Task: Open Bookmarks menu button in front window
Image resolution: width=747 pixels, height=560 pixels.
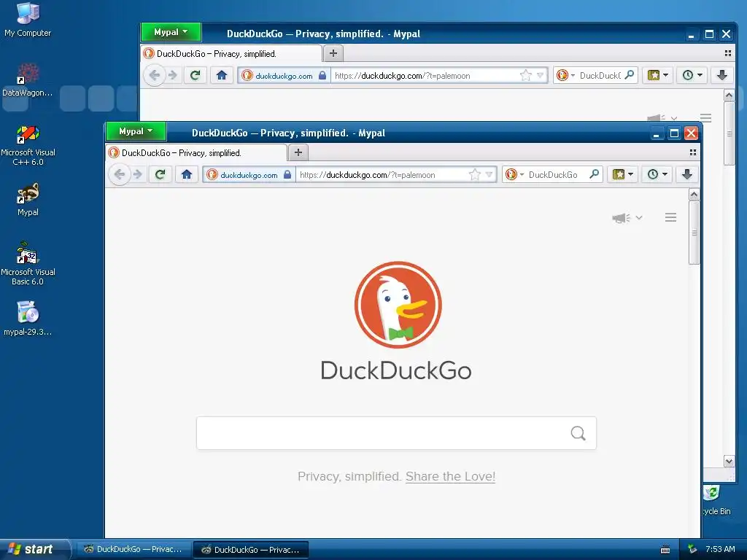Action: coord(622,174)
